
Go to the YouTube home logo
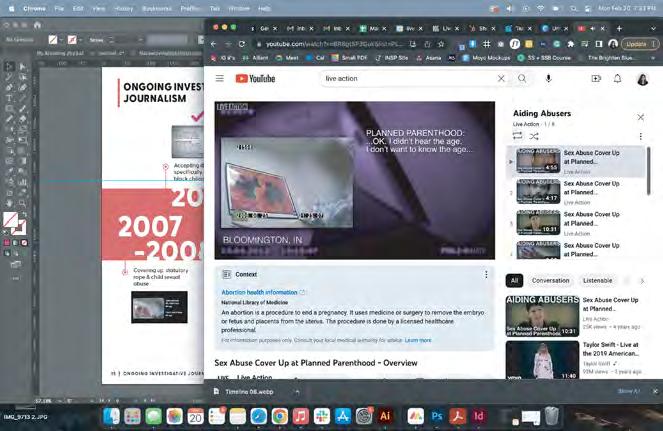tap(255, 78)
